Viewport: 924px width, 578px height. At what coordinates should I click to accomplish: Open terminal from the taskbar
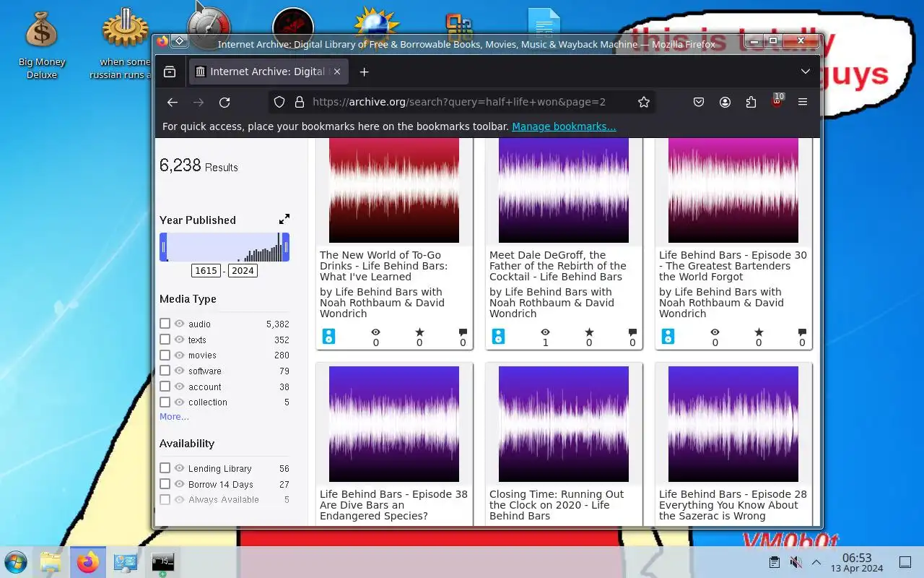(162, 562)
